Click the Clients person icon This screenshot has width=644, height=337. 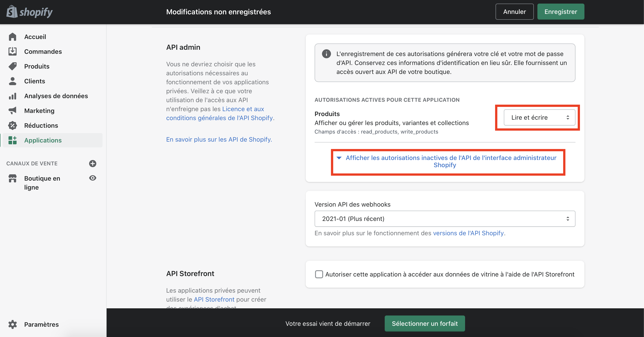click(x=13, y=81)
